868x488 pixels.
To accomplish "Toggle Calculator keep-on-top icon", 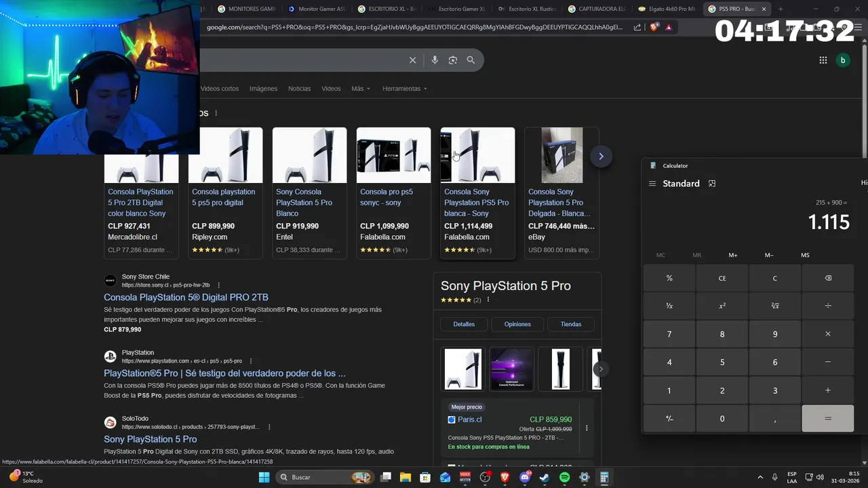I will click(x=712, y=184).
